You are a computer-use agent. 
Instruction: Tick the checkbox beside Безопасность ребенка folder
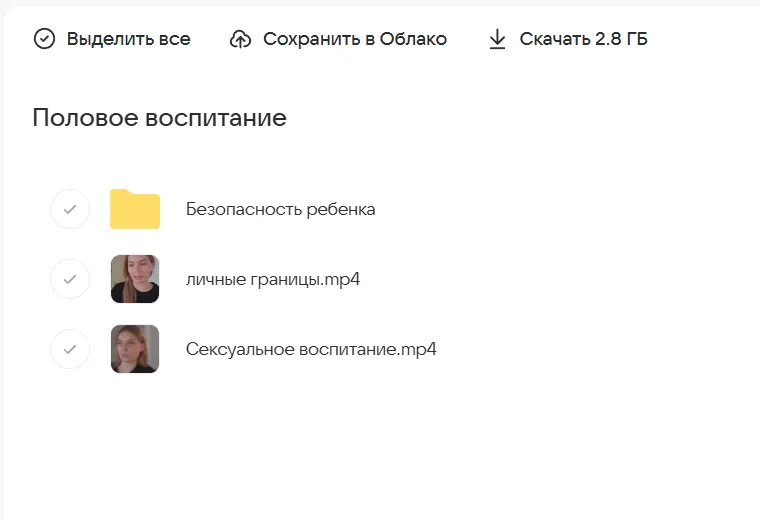[x=70, y=209]
